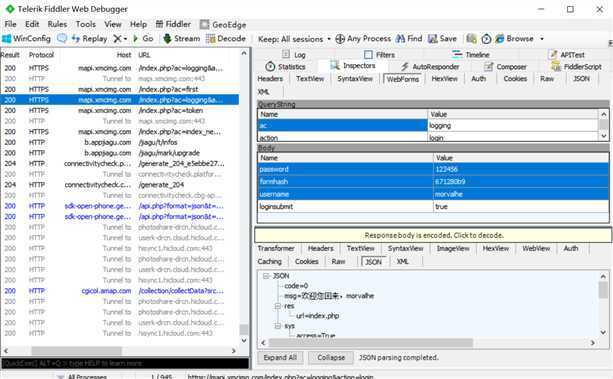613x379 pixels.
Task: Switch to the Timeline tab
Action: point(470,55)
